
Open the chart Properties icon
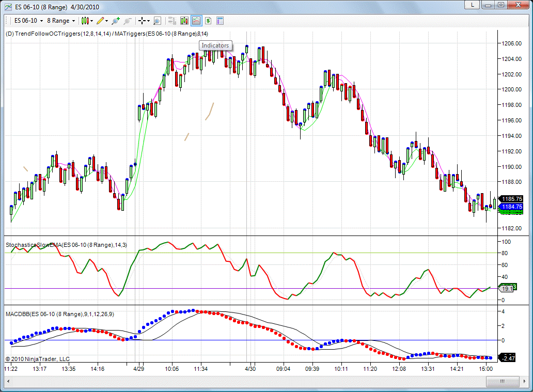(220, 21)
